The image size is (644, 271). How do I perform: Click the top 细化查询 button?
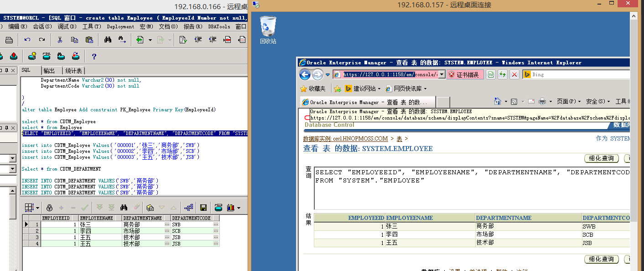[602, 158]
